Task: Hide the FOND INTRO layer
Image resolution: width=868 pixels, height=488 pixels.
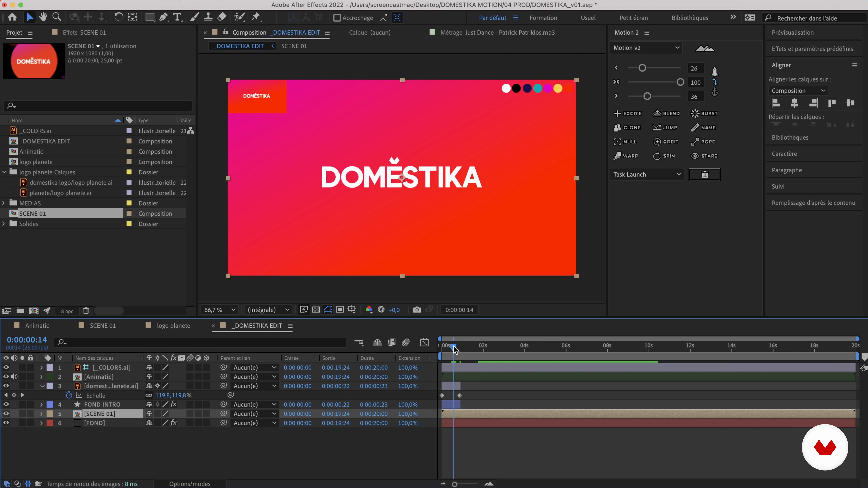Action: (6, 404)
